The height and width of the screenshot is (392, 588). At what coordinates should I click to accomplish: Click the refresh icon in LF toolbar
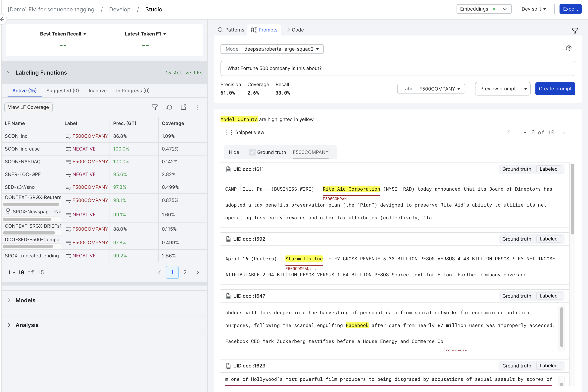[x=169, y=107]
